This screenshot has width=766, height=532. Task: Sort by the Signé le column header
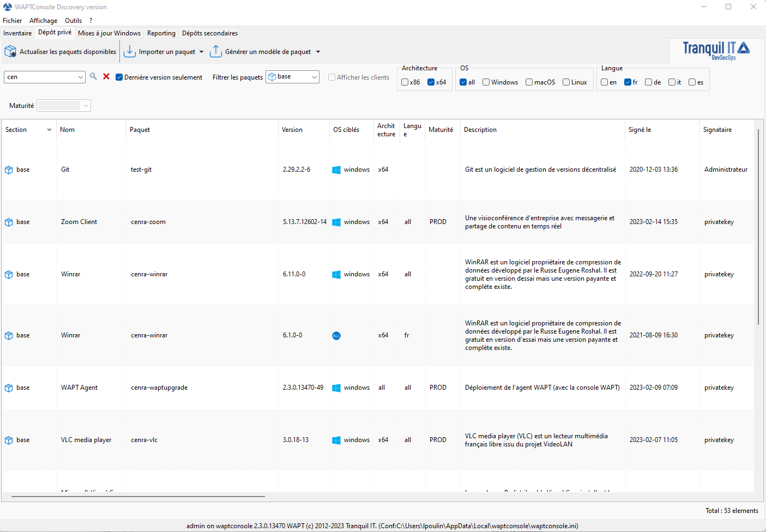click(x=662, y=130)
